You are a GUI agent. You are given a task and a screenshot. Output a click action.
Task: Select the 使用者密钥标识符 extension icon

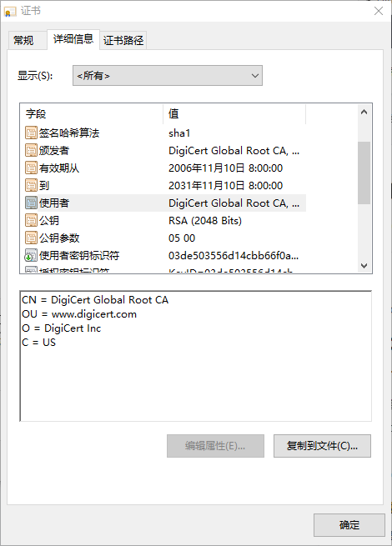coord(31,256)
